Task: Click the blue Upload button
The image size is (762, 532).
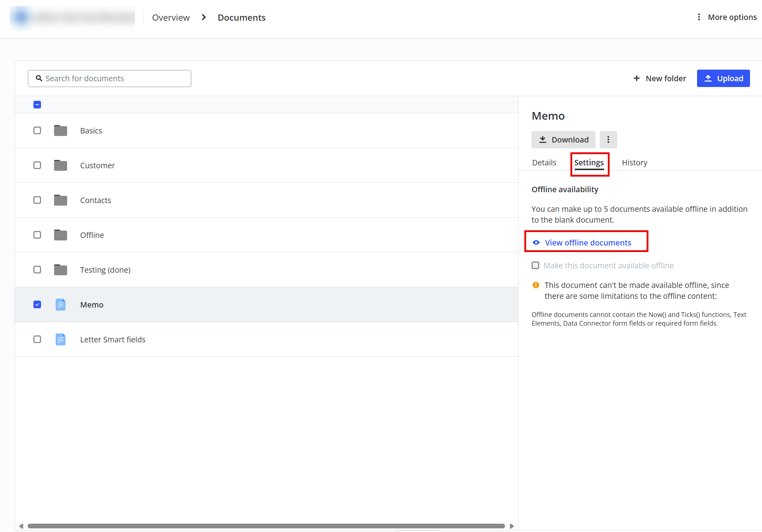Action: (723, 78)
